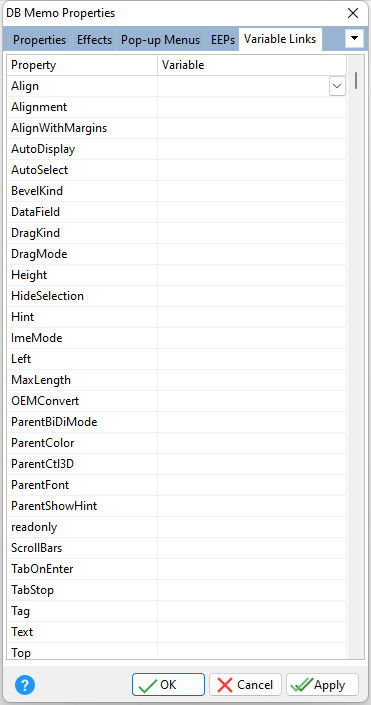Open the Effects tab
This screenshot has width=371, height=705.
tap(94, 40)
